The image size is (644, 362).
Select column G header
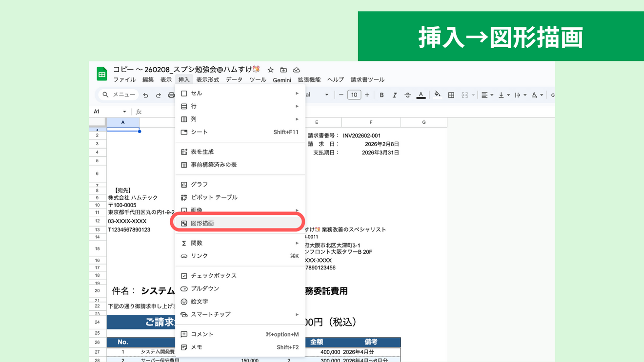point(423,122)
